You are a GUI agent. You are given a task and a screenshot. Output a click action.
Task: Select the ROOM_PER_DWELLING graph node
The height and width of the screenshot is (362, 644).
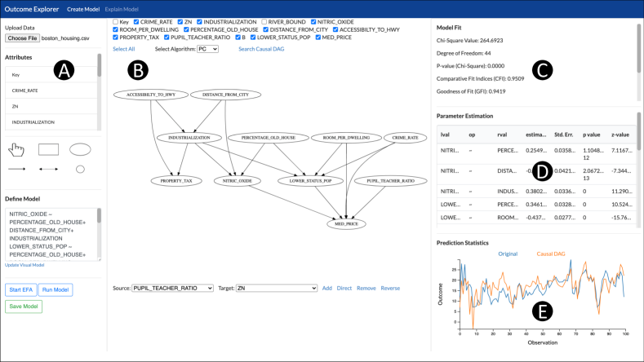(346, 138)
